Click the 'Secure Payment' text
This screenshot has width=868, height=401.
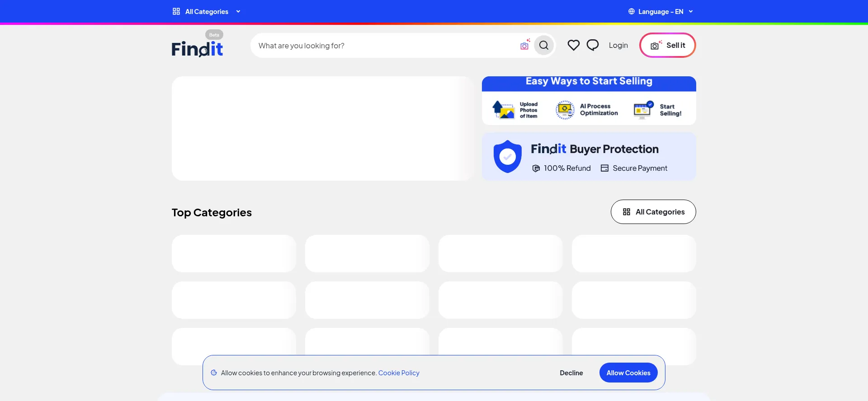(x=640, y=168)
